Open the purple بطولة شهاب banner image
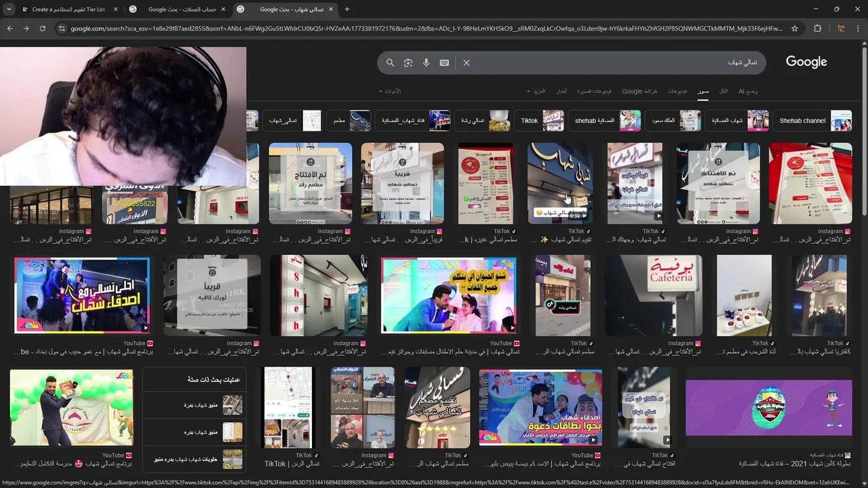Screen dimensions: 868x488 (x=769, y=407)
